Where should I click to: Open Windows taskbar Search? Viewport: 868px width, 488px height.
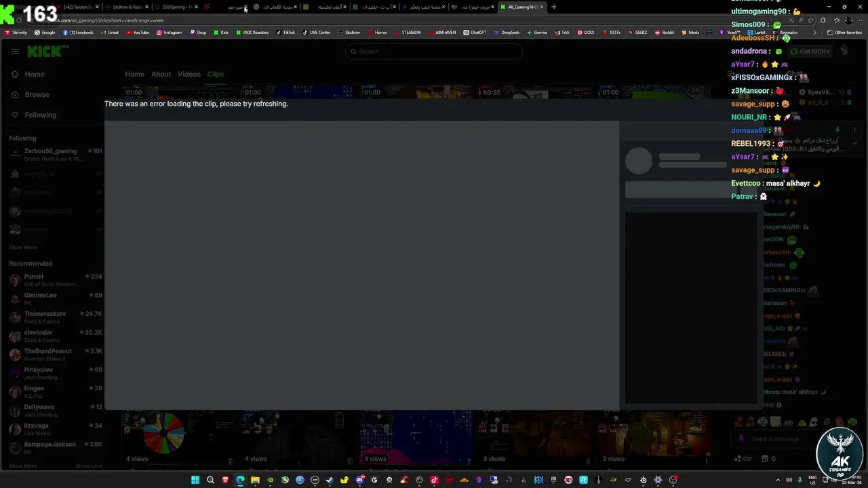(x=210, y=480)
